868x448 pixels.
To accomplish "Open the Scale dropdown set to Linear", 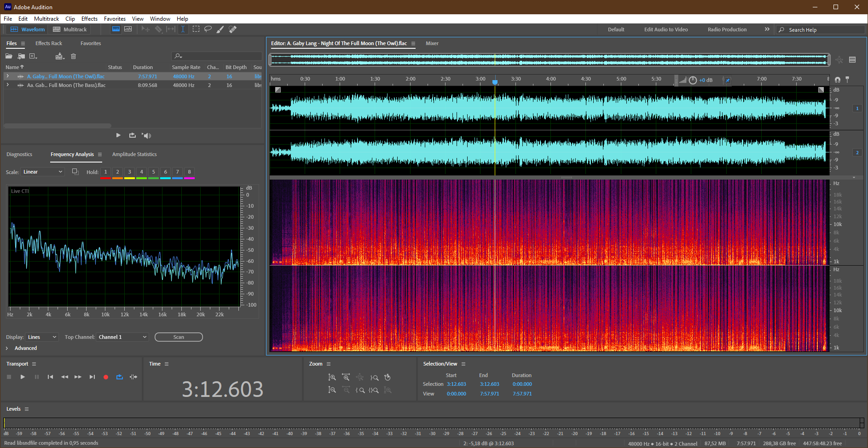I will point(42,172).
